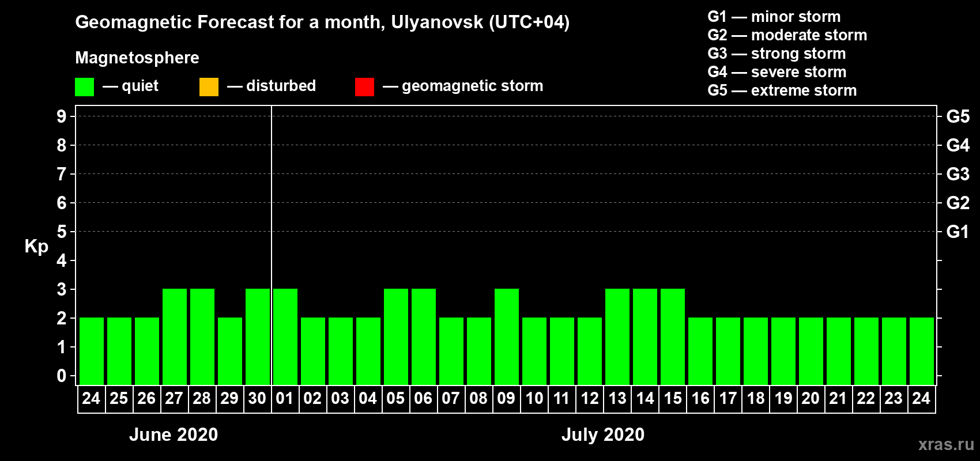Click the G1 right-axis label
Viewport: 980px width, 461px height.
(958, 232)
